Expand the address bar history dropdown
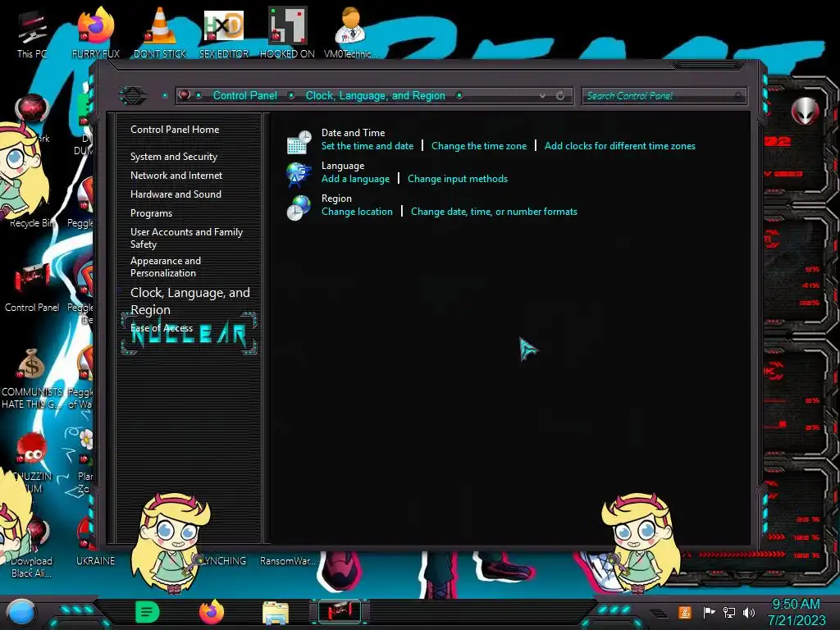 pyautogui.click(x=543, y=96)
